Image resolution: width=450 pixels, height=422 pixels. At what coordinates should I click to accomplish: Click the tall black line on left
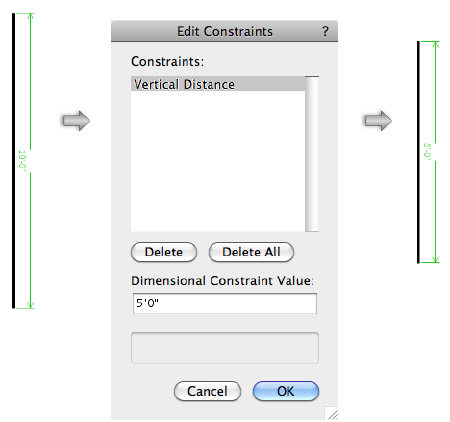point(13,161)
